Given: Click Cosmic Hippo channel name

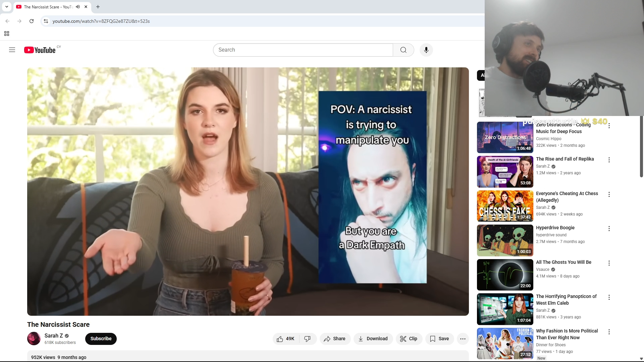Looking at the screenshot, I should [548, 139].
